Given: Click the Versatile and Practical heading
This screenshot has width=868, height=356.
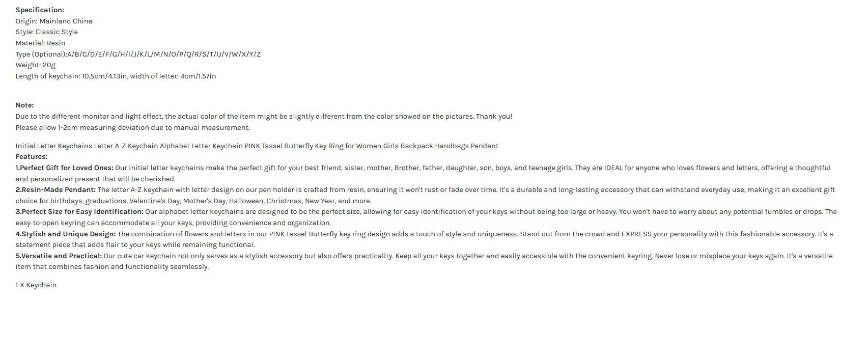Looking at the screenshot, I should point(59,256).
